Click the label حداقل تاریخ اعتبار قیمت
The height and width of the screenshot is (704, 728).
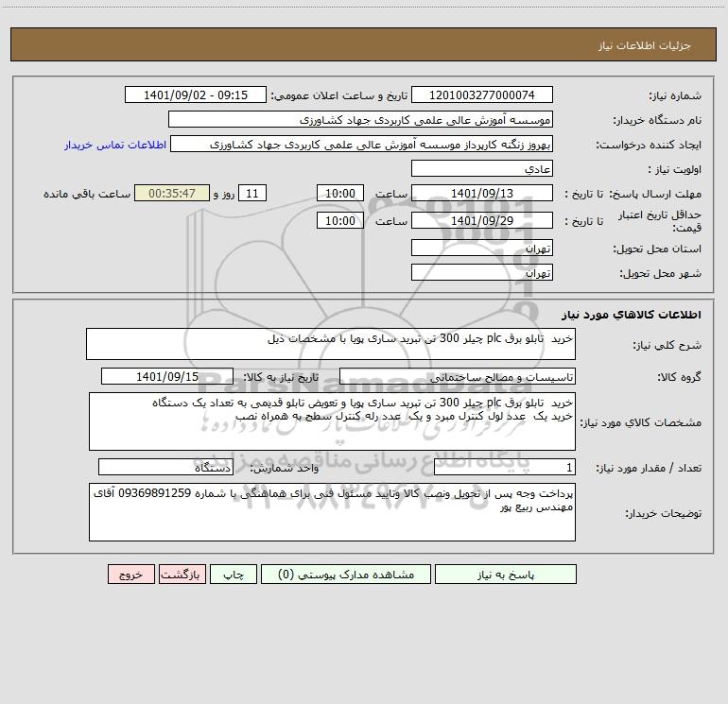tap(660, 221)
